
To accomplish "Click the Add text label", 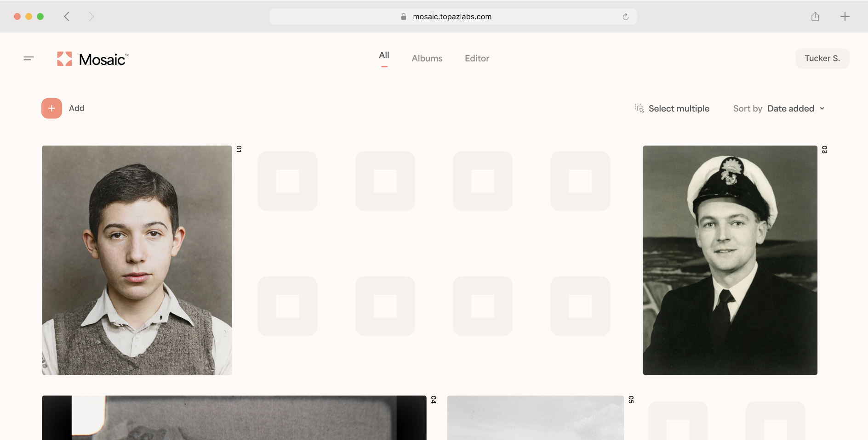I will pyautogui.click(x=76, y=108).
